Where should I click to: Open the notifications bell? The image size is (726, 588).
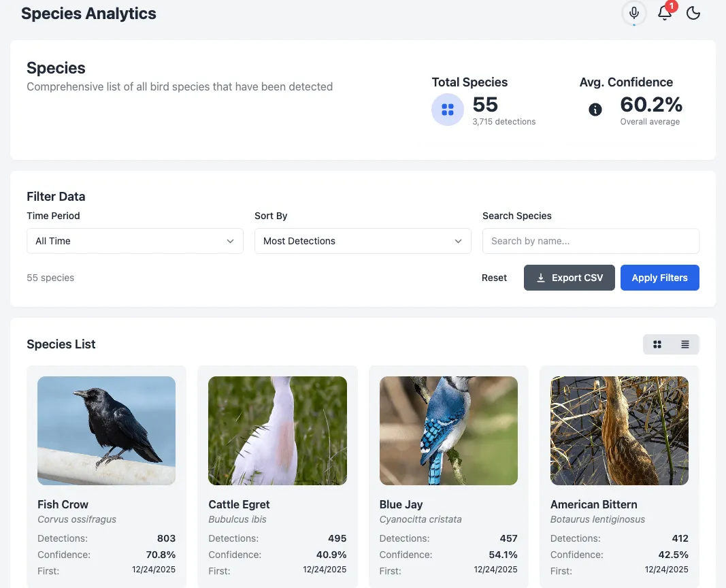(664, 14)
